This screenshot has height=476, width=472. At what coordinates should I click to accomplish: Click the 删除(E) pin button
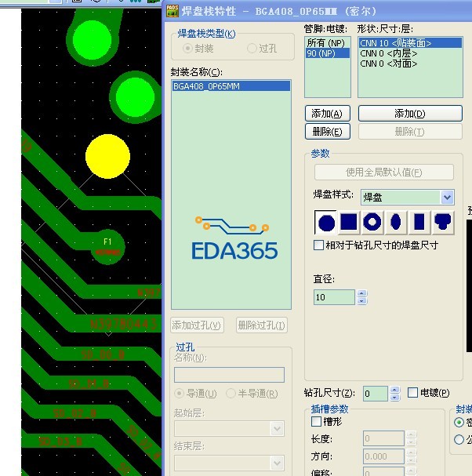(x=327, y=132)
